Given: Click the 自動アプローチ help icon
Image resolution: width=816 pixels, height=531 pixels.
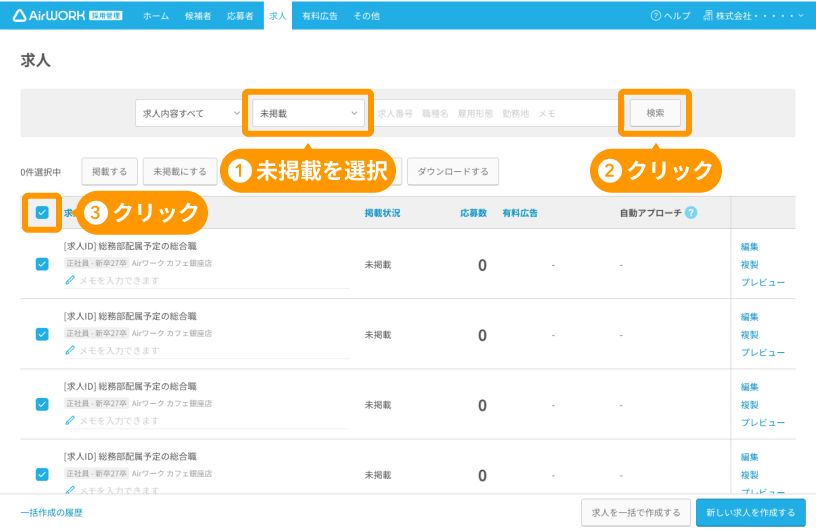Looking at the screenshot, I should pyautogui.click(x=691, y=212).
